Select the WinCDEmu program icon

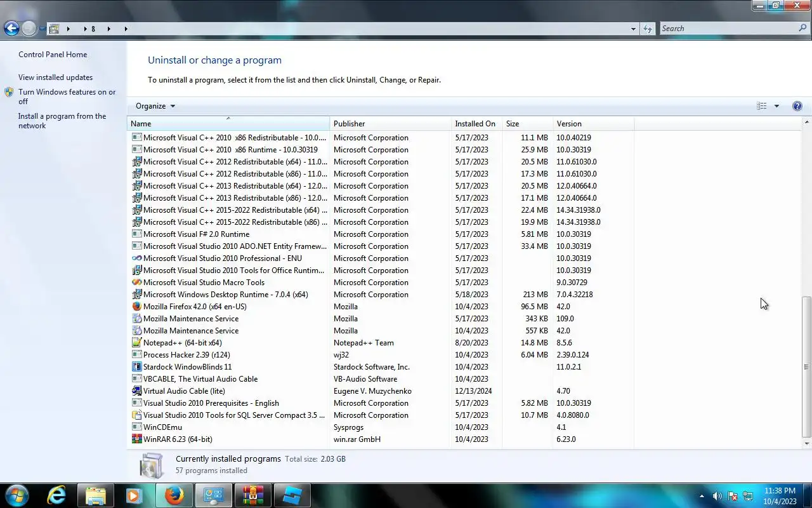point(136,427)
